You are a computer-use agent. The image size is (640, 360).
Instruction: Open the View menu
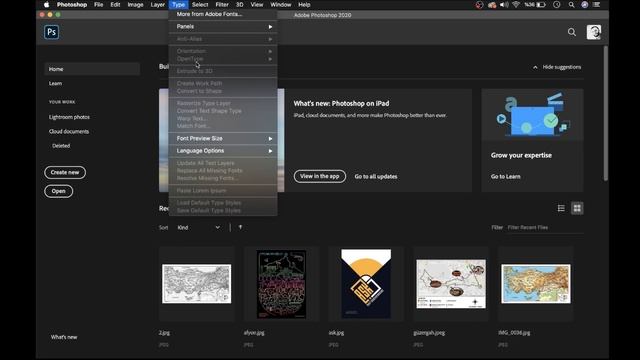click(257, 5)
